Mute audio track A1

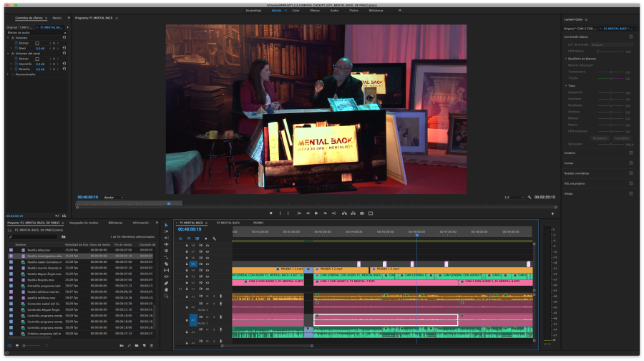coord(207,296)
